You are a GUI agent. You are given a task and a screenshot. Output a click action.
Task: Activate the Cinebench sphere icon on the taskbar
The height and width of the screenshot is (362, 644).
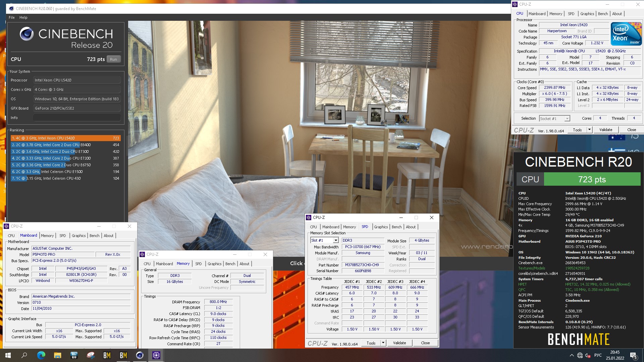coord(140,355)
